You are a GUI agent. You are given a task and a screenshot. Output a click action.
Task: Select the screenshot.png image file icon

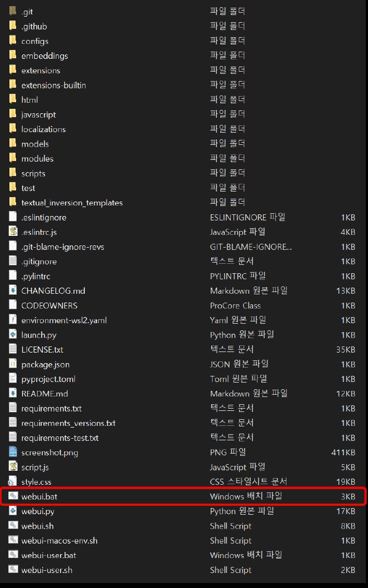pyautogui.click(x=13, y=452)
